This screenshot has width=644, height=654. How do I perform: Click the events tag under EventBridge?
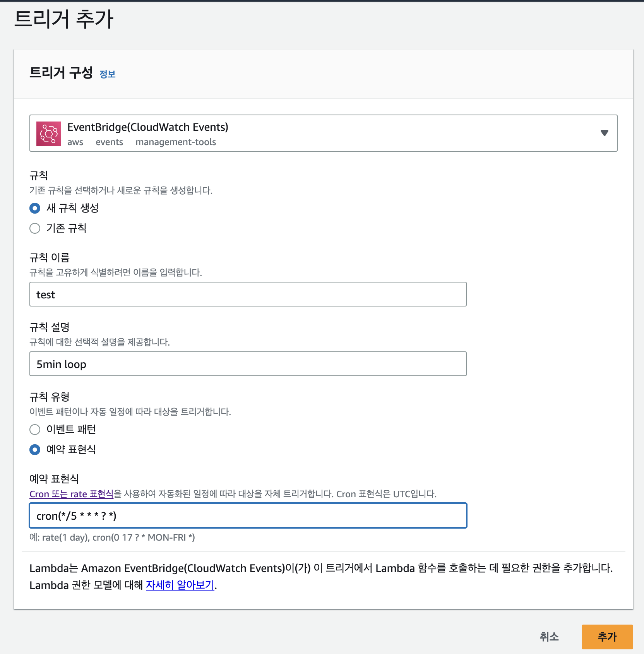(109, 142)
